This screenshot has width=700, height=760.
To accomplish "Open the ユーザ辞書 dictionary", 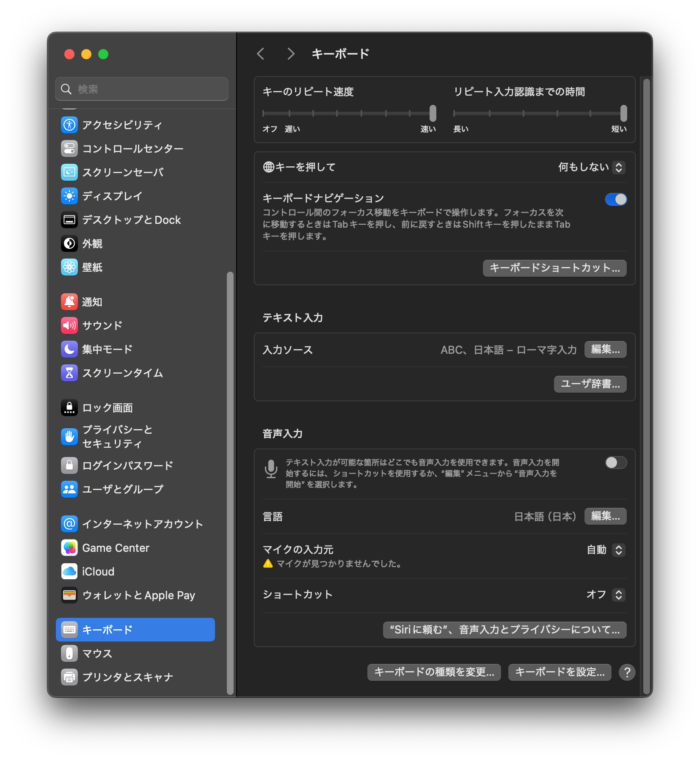I will [x=590, y=384].
